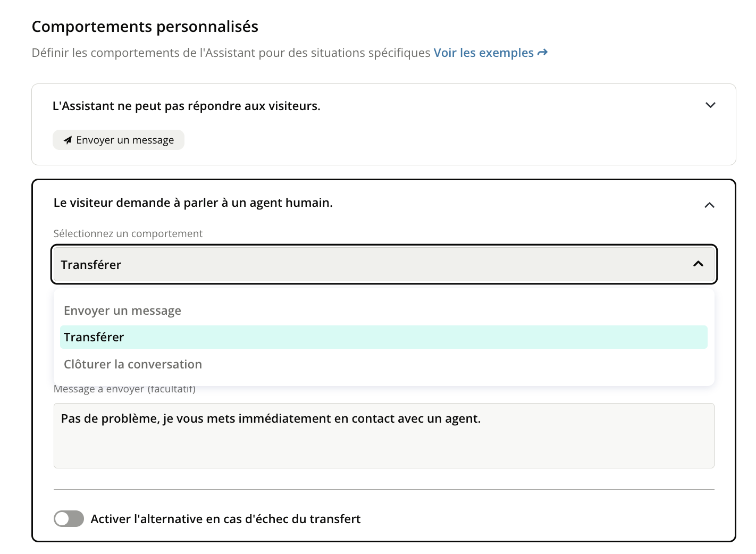Screen dimensions: 756x554
Task: Focus the optional message text area
Action: 383,441
